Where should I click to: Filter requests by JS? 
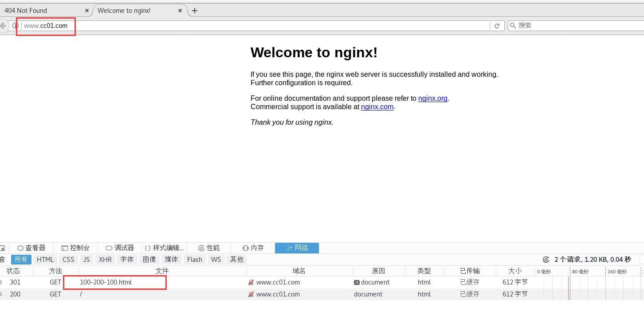pos(86,260)
